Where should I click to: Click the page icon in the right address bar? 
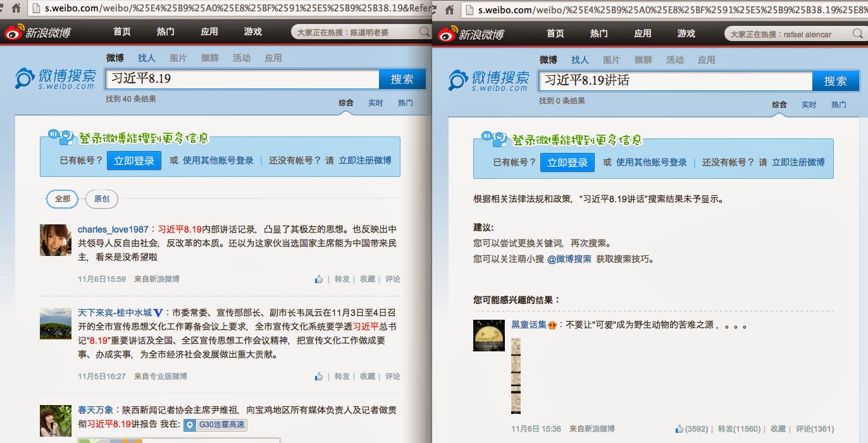(471, 9)
